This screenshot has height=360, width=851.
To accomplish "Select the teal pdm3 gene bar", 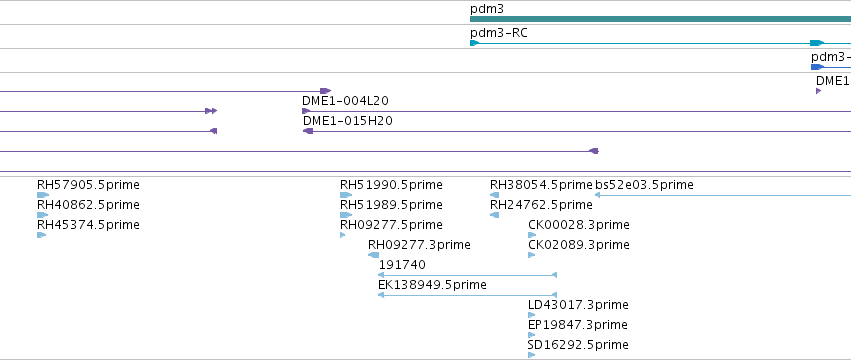I will point(660,19).
